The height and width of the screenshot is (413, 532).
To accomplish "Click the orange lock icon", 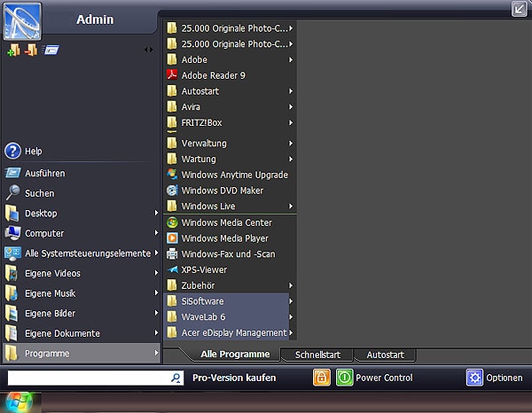I will pos(321,378).
